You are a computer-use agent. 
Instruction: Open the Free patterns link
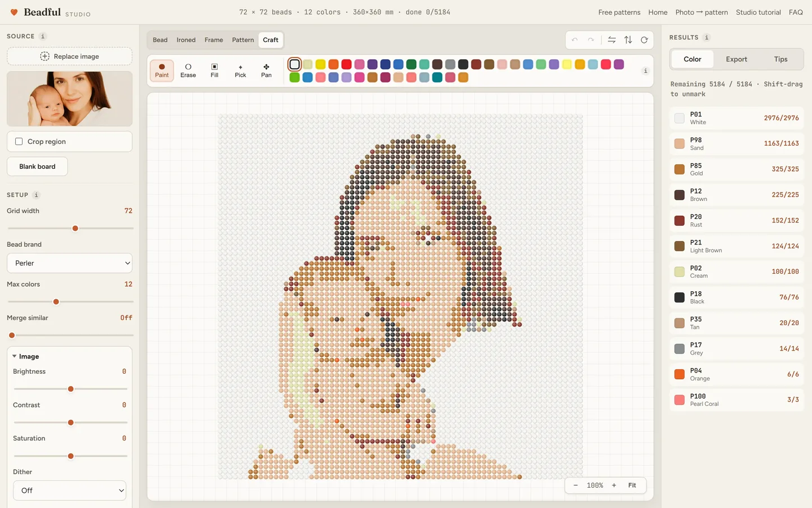pyautogui.click(x=619, y=12)
